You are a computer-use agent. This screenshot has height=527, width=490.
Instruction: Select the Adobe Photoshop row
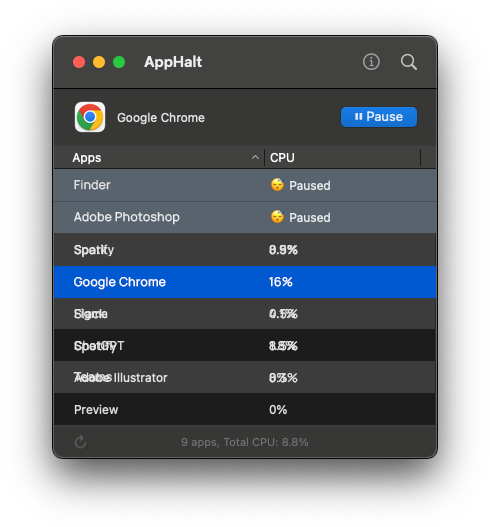click(x=245, y=217)
